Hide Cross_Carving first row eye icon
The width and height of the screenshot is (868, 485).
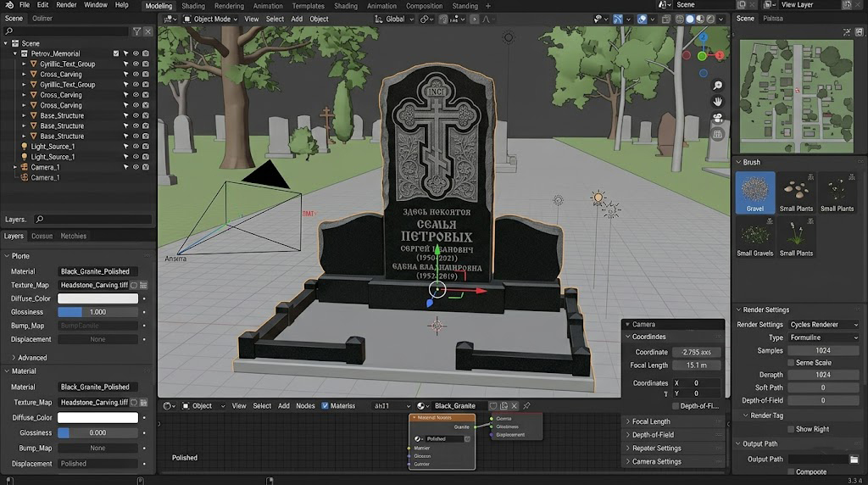tap(136, 74)
